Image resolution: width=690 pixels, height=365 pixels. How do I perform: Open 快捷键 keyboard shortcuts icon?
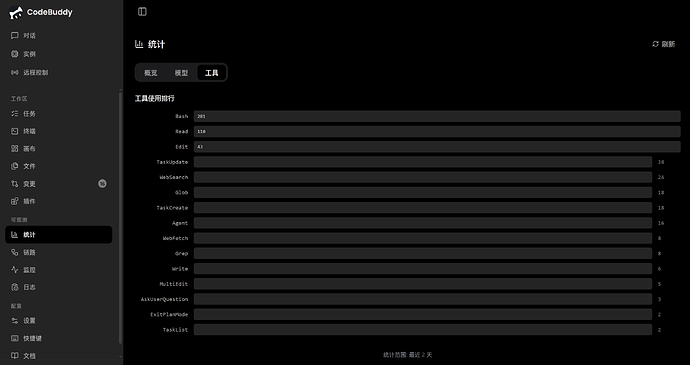[15, 339]
